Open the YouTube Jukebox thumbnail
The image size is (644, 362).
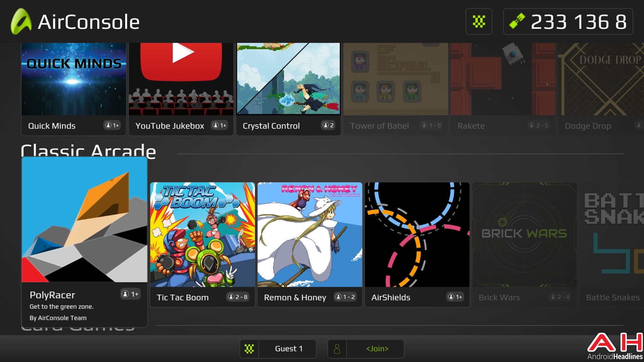[181, 79]
